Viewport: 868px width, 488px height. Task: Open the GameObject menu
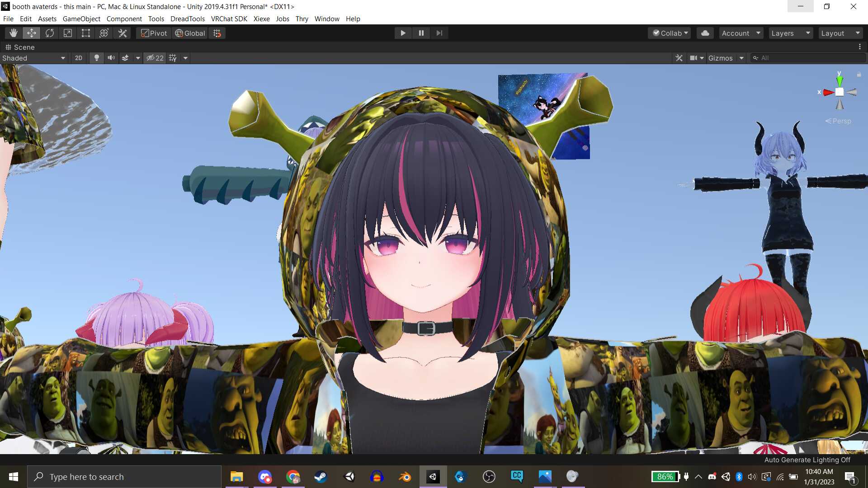pyautogui.click(x=81, y=19)
